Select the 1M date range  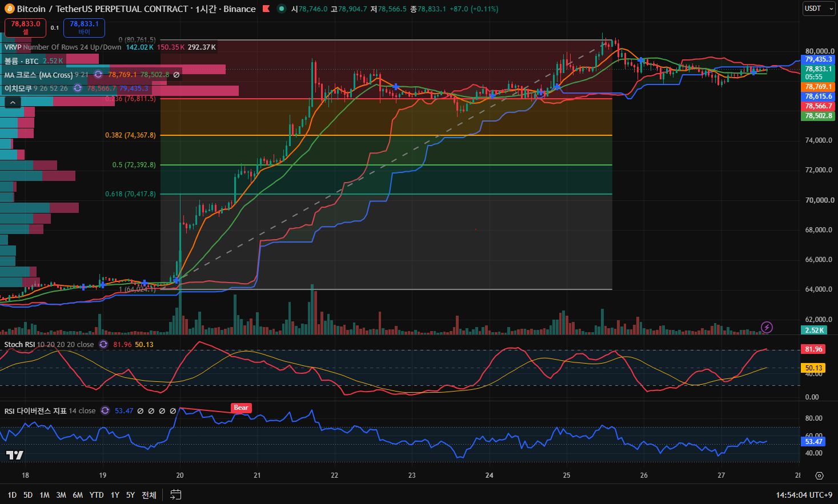pyautogui.click(x=45, y=495)
